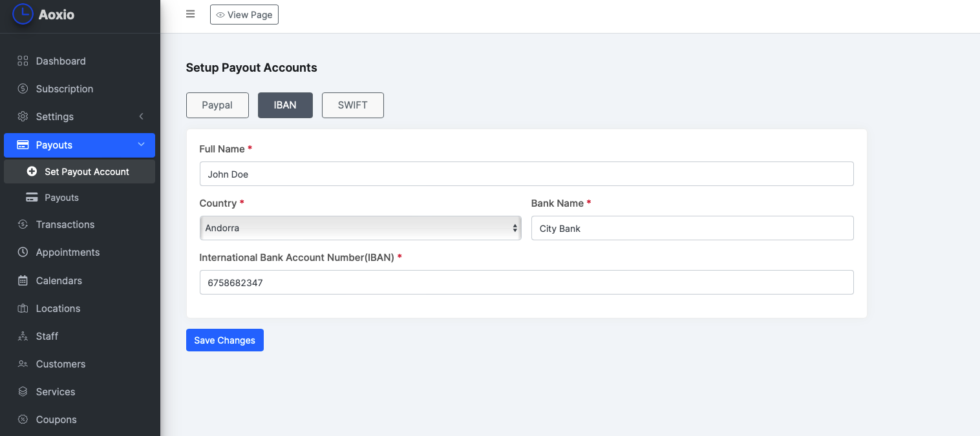
Task: Switch to the SWIFT payout tab
Action: pos(352,105)
